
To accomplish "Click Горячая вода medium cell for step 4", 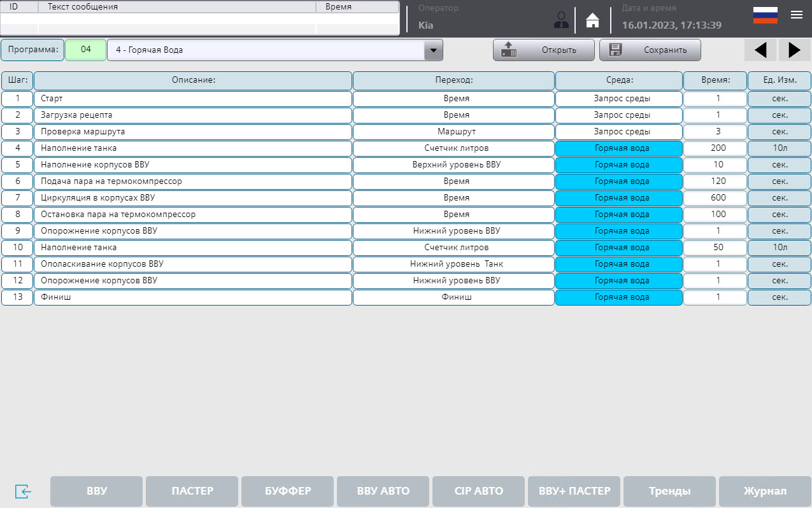I will pyautogui.click(x=618, y=148).
